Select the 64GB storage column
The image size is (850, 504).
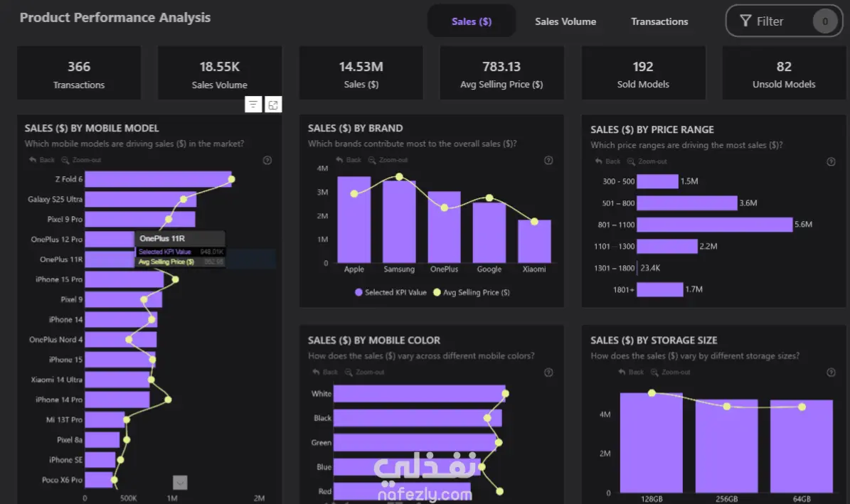(x=801, y=446)
